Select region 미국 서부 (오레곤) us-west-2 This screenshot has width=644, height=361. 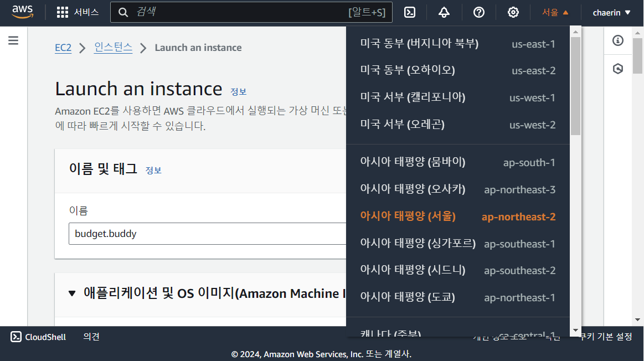pyautogui.click(x=457, y=125)
